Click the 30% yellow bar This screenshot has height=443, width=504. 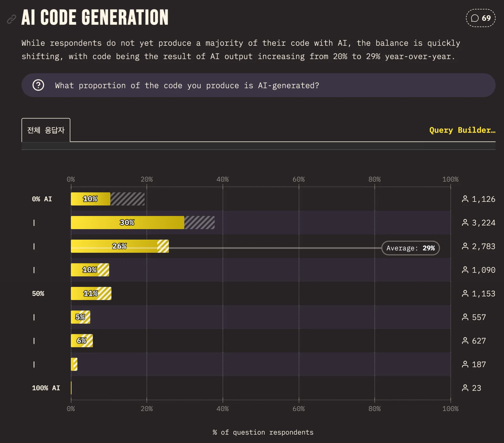pyautogui.click(x=127, y=223)
